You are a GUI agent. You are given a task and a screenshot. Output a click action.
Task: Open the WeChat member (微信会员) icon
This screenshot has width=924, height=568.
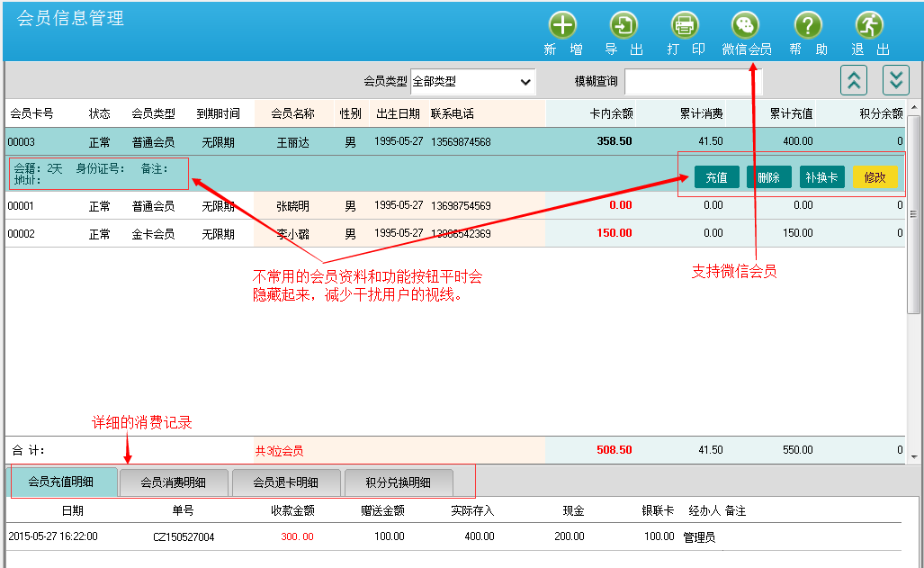746,25
